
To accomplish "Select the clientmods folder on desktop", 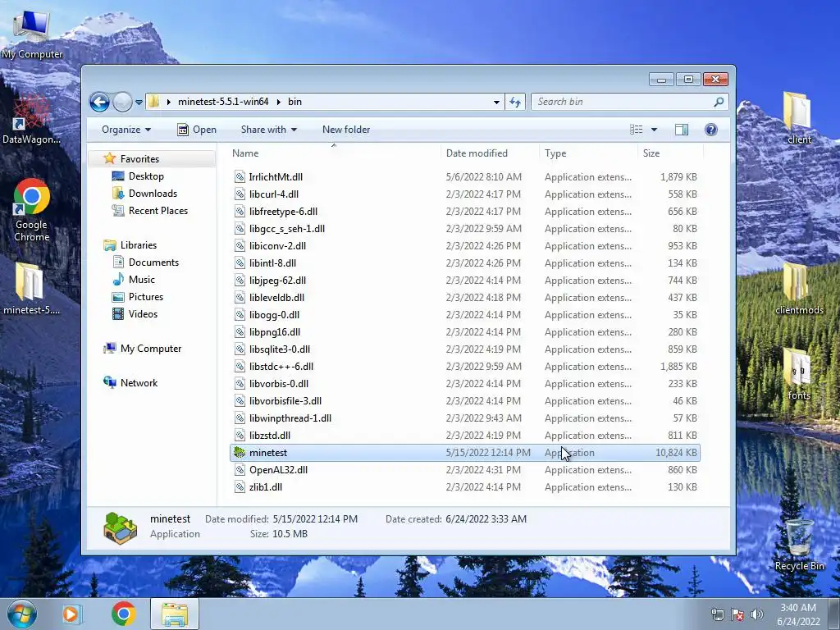I will (x=799, y=290).
